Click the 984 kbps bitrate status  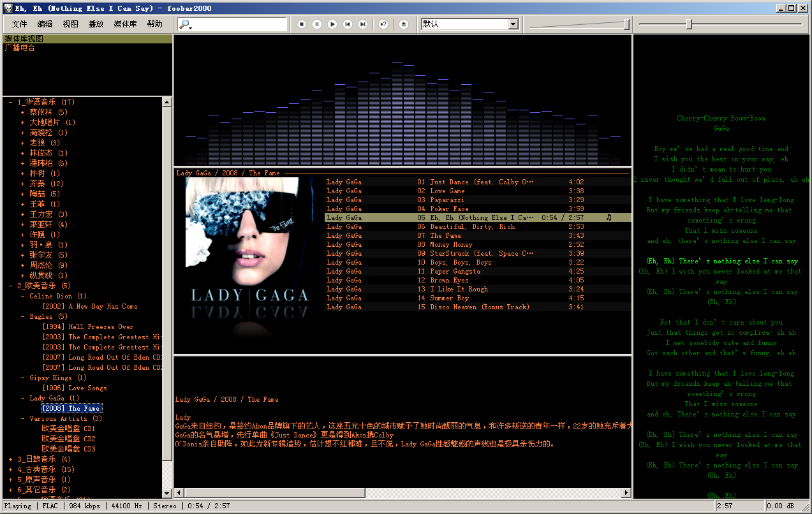[84, 506]
